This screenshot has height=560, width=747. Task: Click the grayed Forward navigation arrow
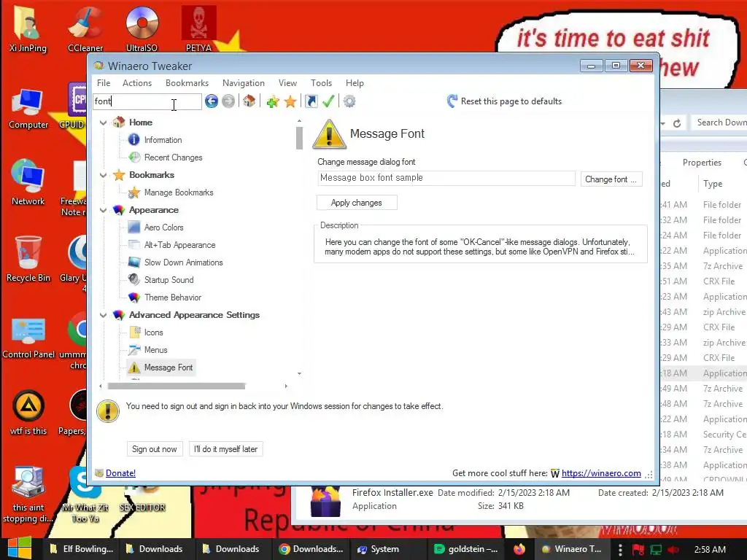pyautogui.click(x=228, y=101)
